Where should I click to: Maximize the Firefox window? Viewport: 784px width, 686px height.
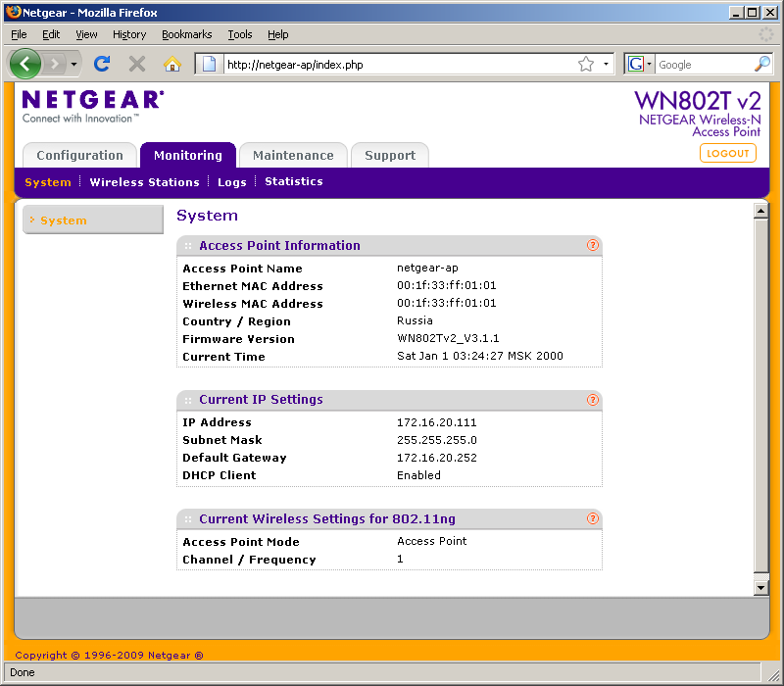click(x=752, y=13)
